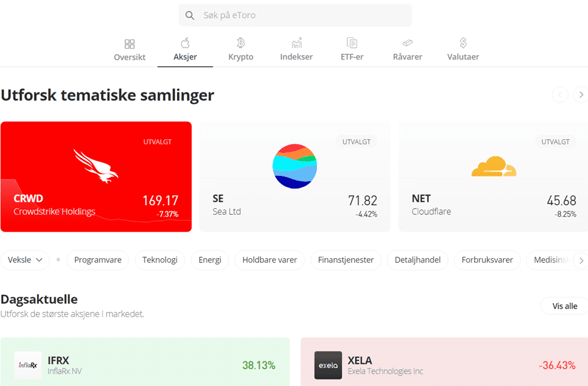588x386 pixels.
Task: Click the InflaRx logo thumbnail
Action: (x=28, y=365)
